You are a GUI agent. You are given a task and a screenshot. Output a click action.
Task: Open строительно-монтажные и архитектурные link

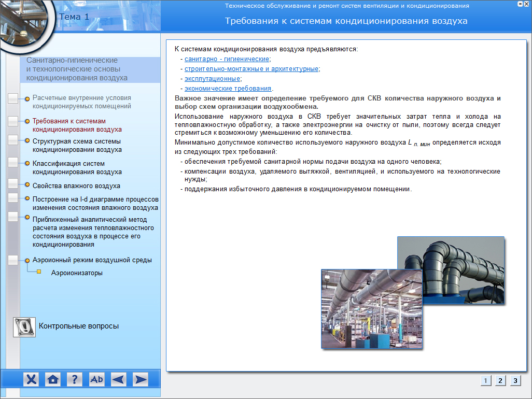(251, 69)
